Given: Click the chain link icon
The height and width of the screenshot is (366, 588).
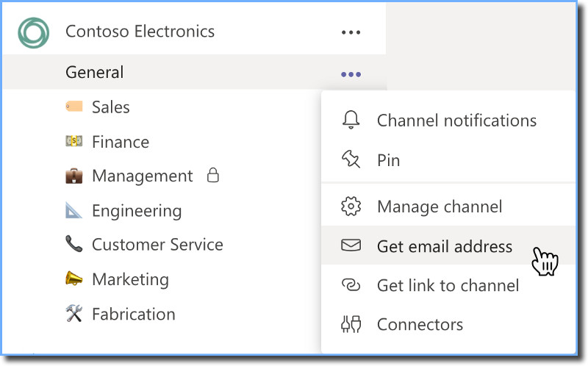Looking at the screenshot, I should point(351,285).
